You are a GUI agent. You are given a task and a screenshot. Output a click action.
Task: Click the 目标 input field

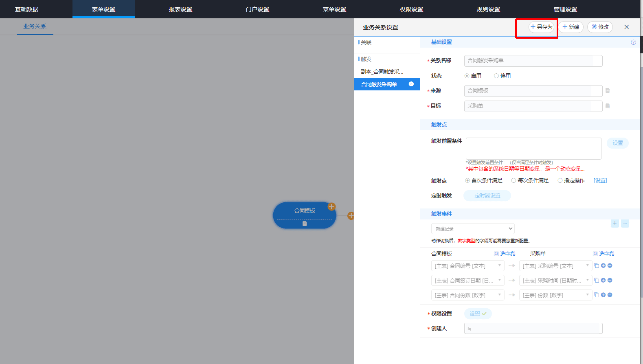[x=533, y=106]
